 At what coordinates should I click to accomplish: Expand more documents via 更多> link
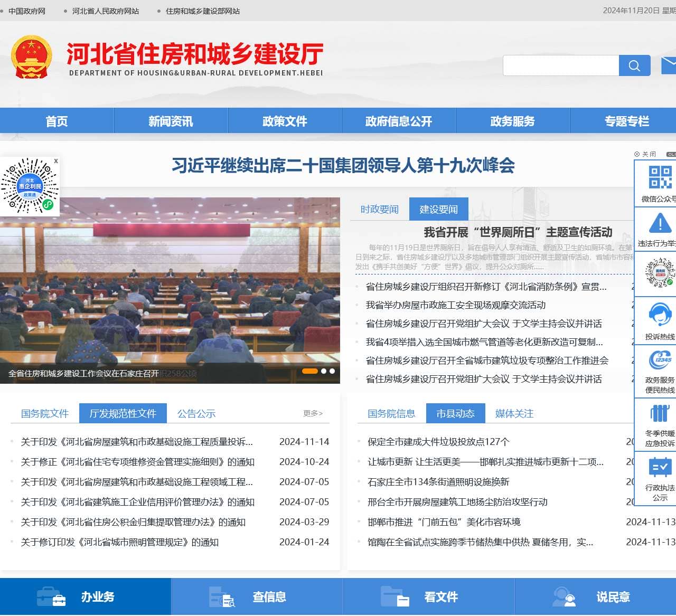[x=313, y=413]
